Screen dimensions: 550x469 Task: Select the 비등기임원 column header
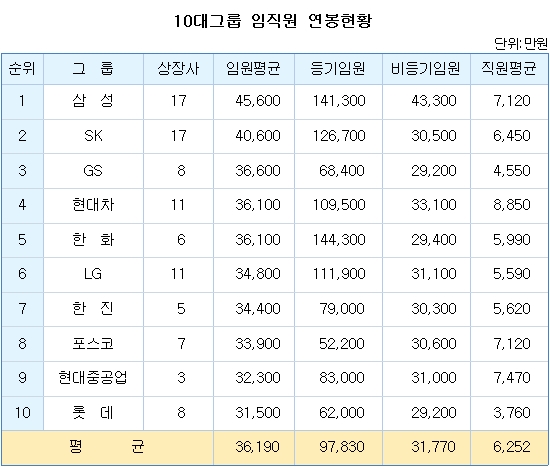coord(426,69)
